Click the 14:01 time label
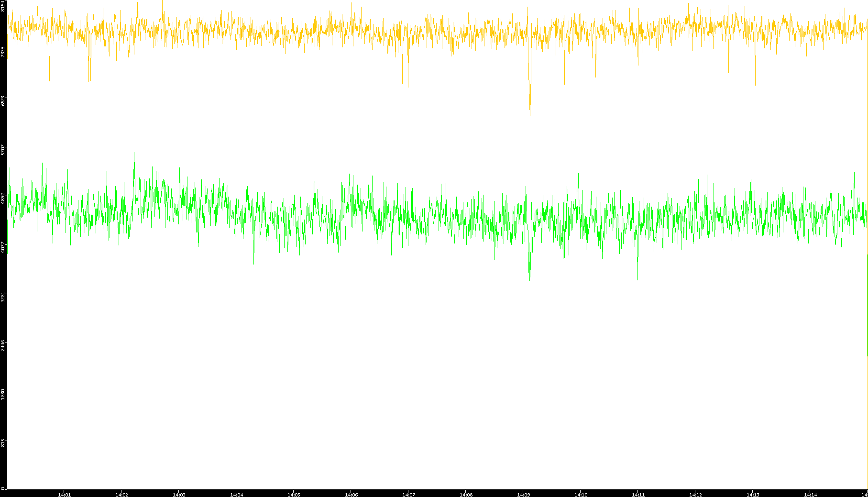 pos(64,495)
